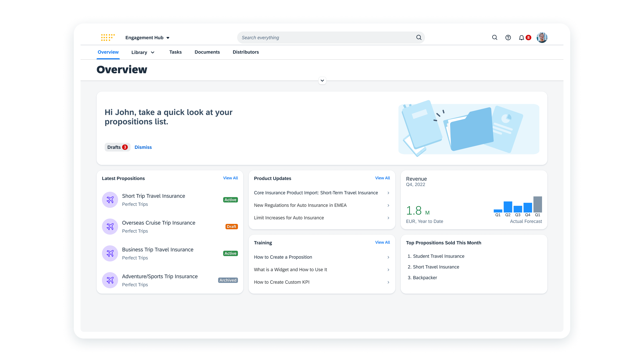Viewport: 644px width, 362px height.
Task: Open Short Trip Travel Insurance proposition
Action: 170,200
